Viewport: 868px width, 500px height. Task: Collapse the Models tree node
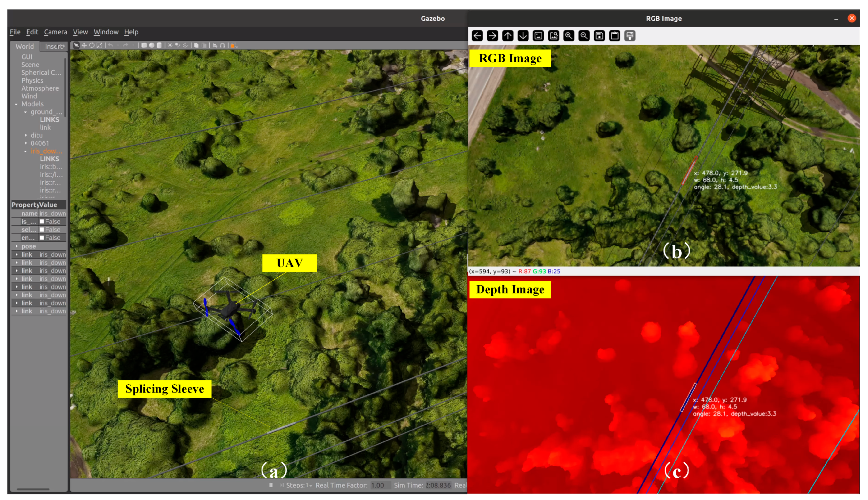[16, 104]
